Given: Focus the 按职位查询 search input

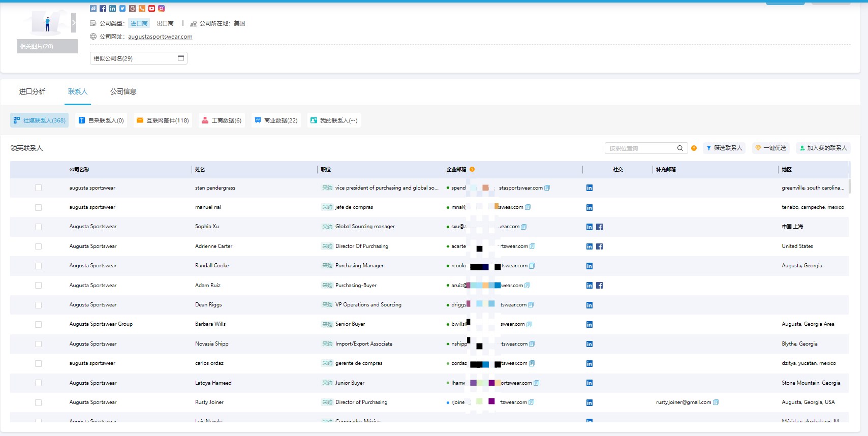Looking at the screenshot, I should pos(640,148).
